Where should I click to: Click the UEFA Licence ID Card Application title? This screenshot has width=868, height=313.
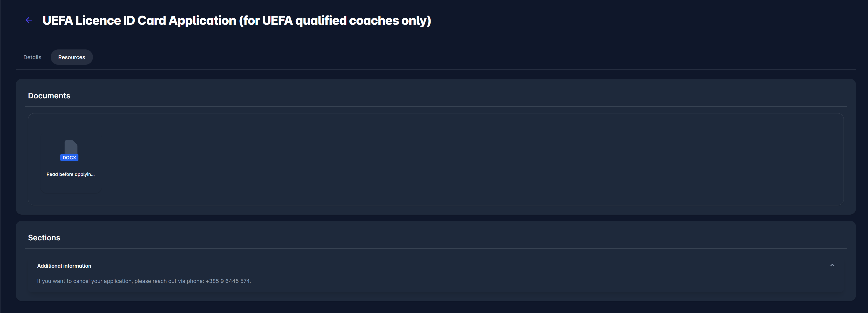pos(139,21)
